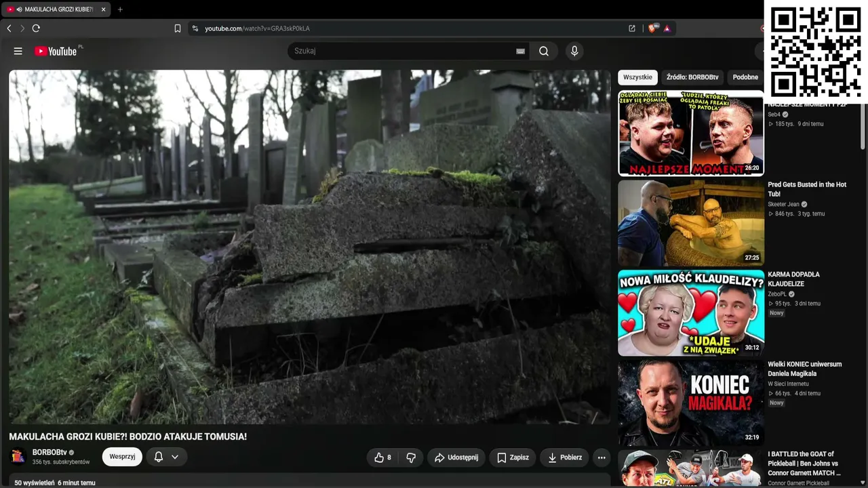Toggle notification bell for BORBOBtv
The width and height of the screenshot is (868, 488).
point(159,457)
